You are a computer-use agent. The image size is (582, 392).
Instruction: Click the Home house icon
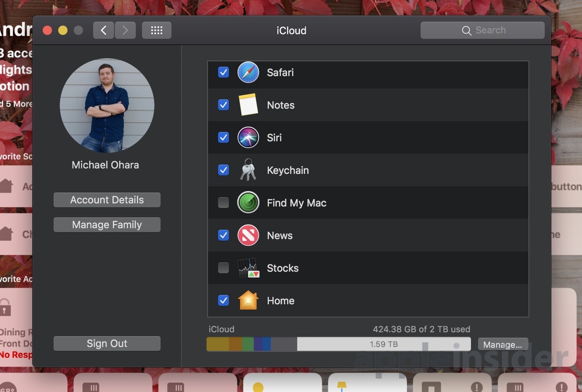(248, 300)
